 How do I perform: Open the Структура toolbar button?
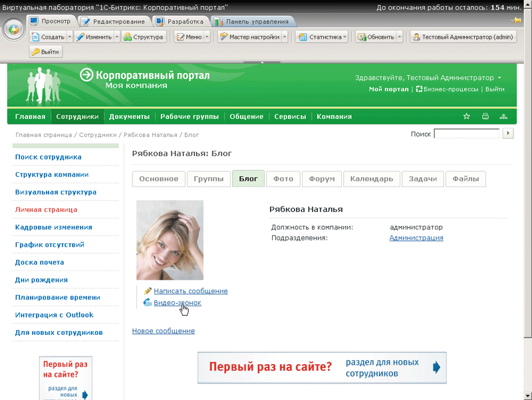[144, 37]
